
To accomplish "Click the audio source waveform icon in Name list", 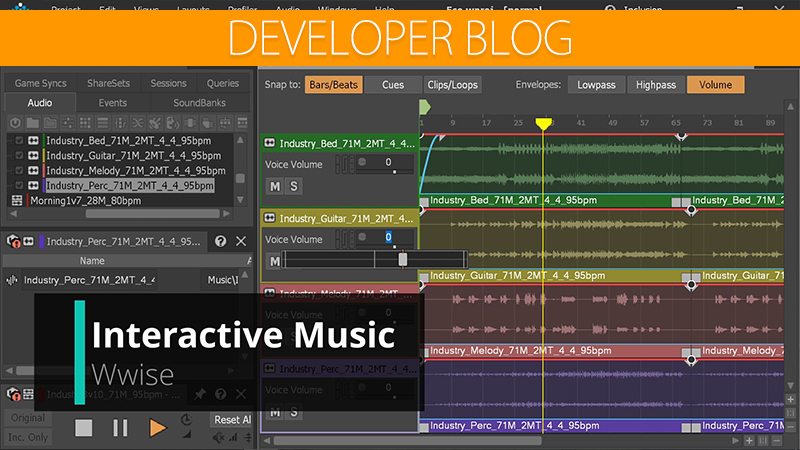I will [12, 280].
